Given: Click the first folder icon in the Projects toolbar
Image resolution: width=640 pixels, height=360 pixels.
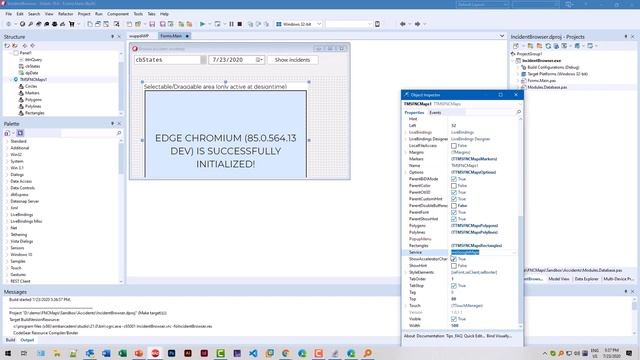Looking at the screenshot, I should [530, 46].
